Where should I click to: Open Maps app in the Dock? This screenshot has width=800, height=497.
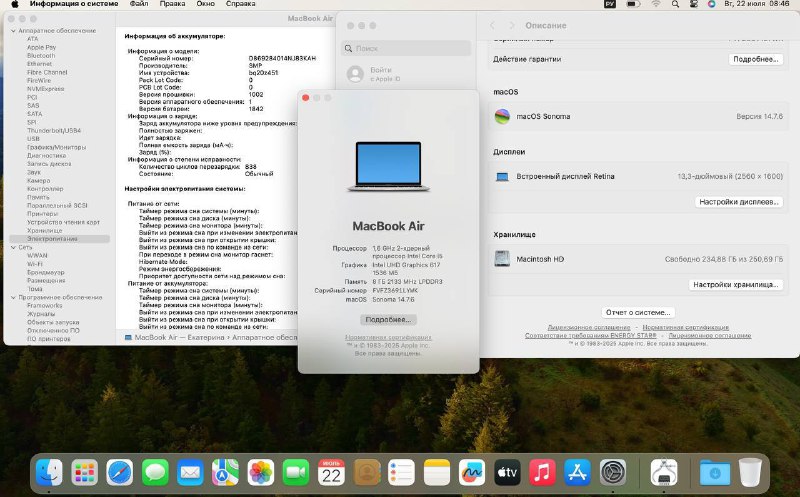225,473
